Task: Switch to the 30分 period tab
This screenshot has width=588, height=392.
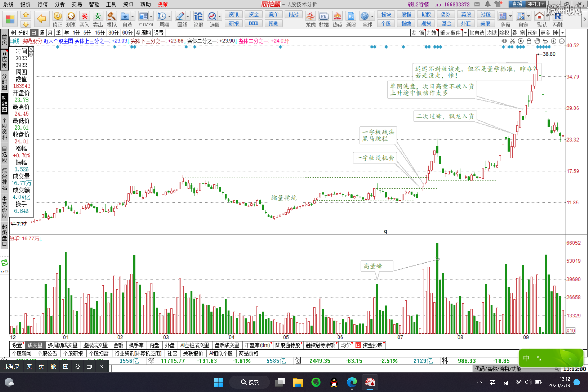Action: pos(113,33)
